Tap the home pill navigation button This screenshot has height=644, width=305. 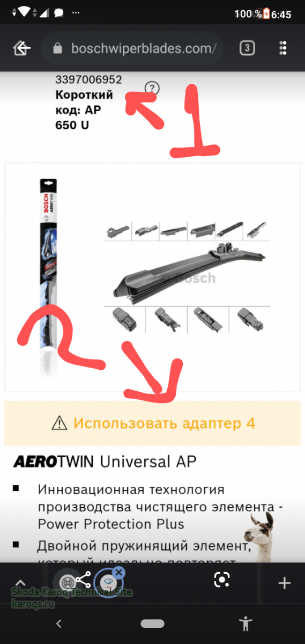(x=153, y=624)
